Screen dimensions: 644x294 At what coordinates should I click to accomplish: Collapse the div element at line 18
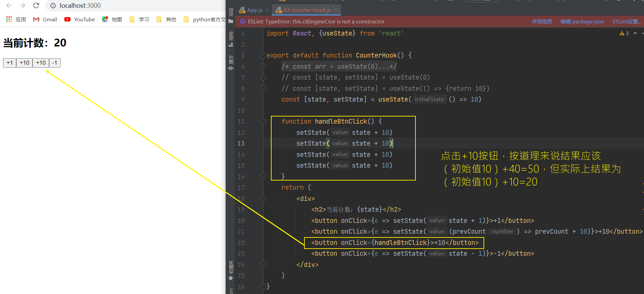(x=263, y=198)
